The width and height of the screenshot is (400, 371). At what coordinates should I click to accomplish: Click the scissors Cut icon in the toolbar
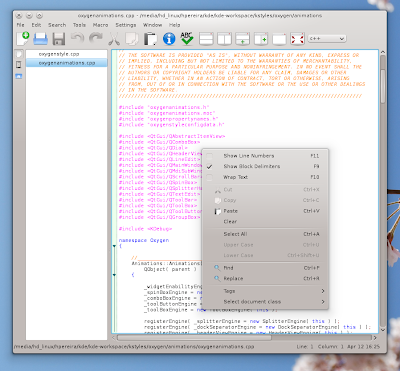[114, 39]
